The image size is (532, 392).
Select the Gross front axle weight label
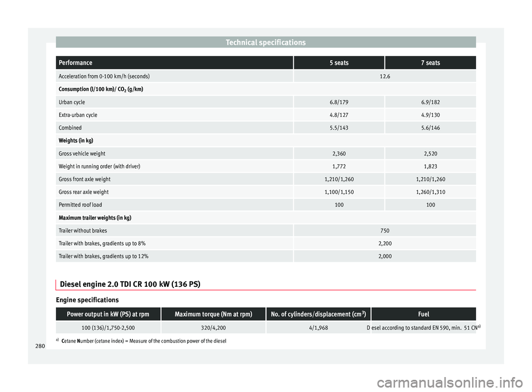click(x=85, y=179)
